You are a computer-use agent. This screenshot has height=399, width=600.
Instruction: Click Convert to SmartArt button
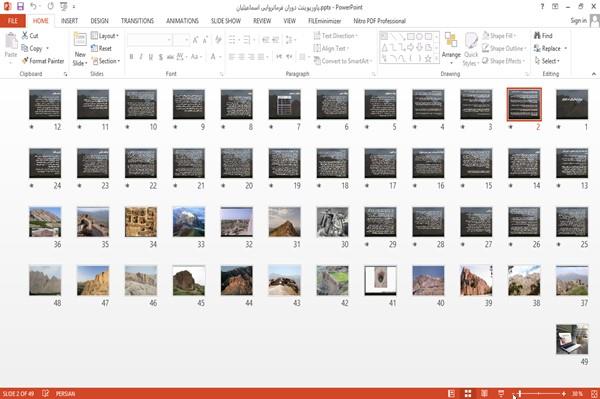[342, 61]
